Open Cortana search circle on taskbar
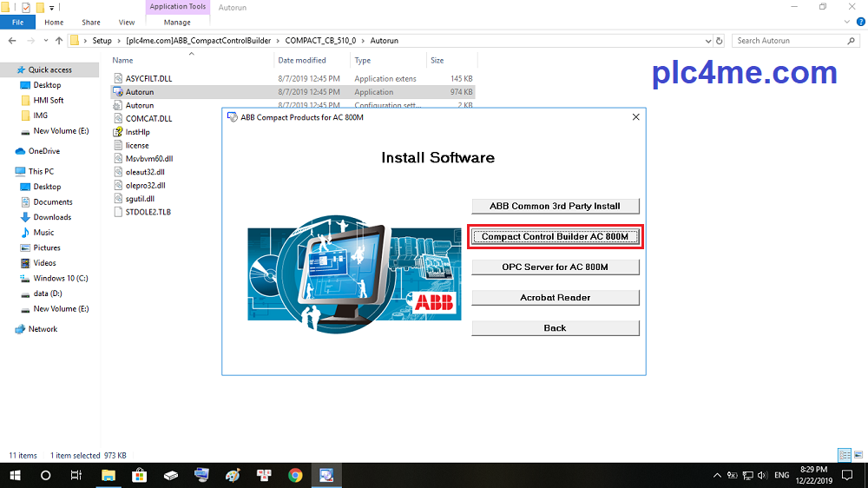Viewport: 868px width, 488px height. pos(45,475)
